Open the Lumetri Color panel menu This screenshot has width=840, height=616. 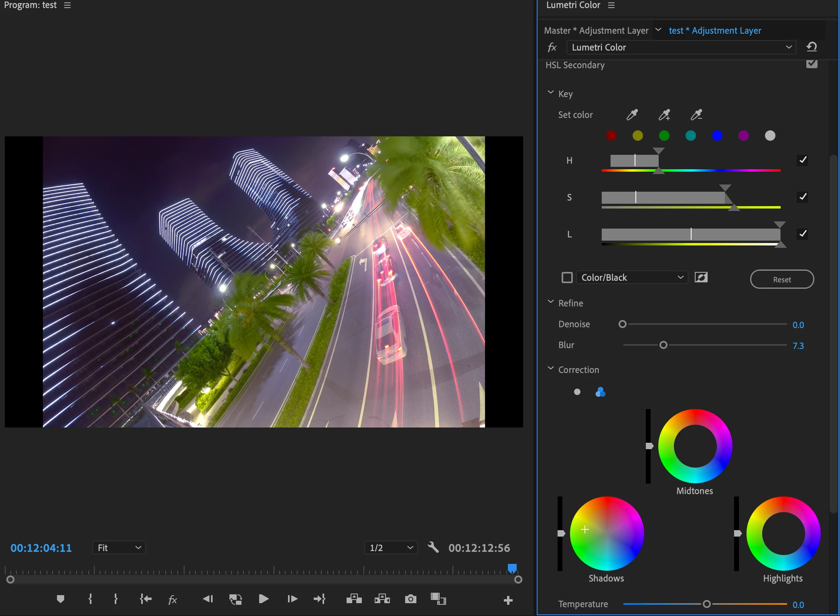611,5
